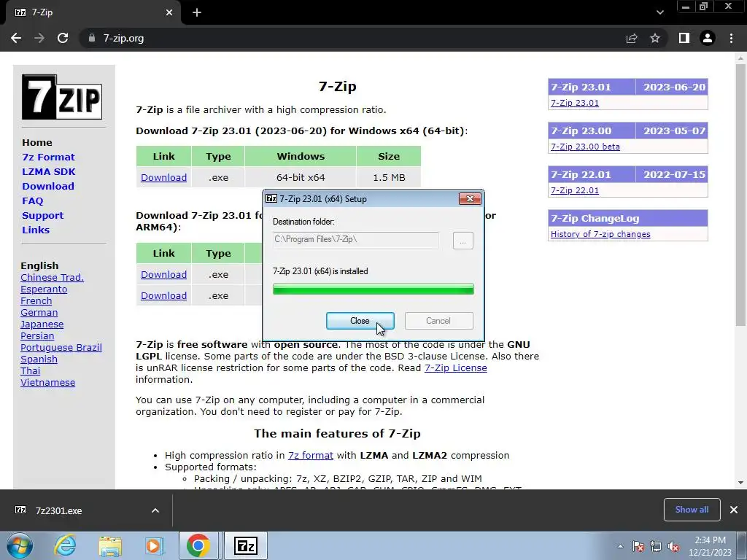Open the Windows Start menu
Image resolution: width=747 pixels, height=560 pixels.
click(x=20, y=545)
